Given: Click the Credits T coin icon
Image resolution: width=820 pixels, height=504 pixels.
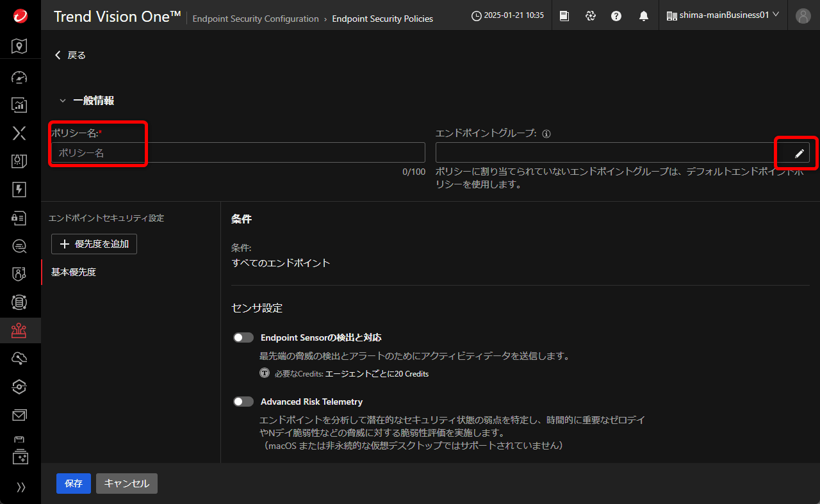Looking at the screenshot, I should [265, 373].
